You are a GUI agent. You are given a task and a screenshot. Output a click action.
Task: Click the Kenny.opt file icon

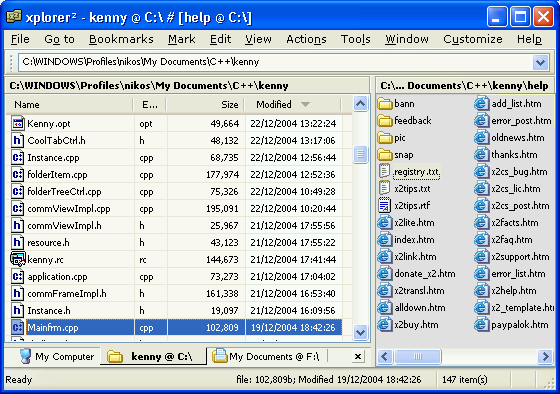pos(17,124)
